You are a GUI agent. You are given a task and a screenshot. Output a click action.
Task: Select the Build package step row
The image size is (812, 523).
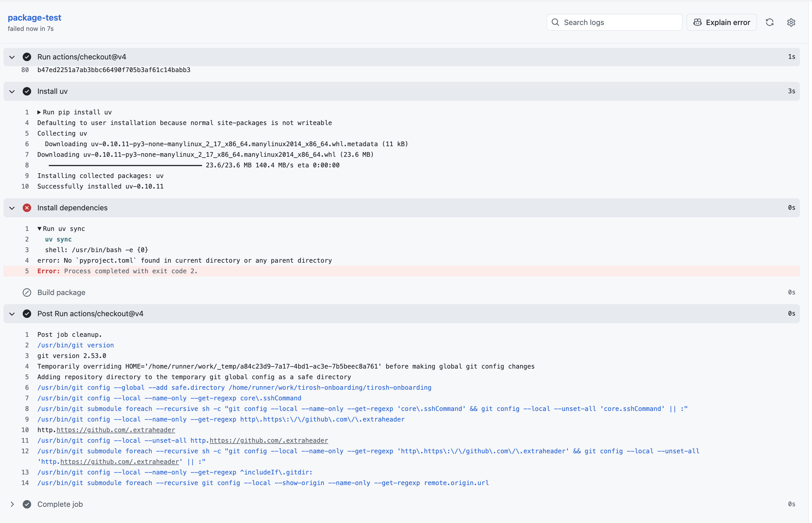pyautogui.click(x=401, y=292)
